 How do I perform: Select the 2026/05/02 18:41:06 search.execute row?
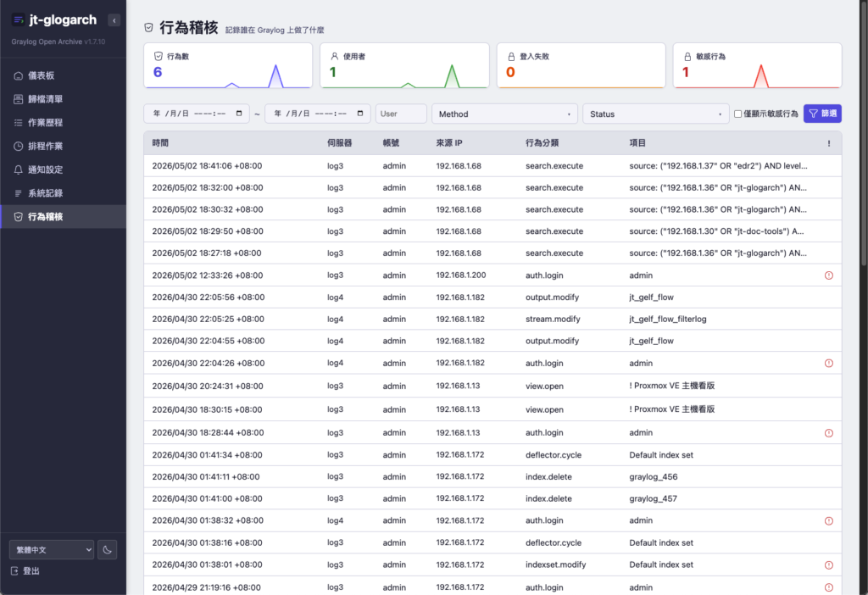coord(492,166)
